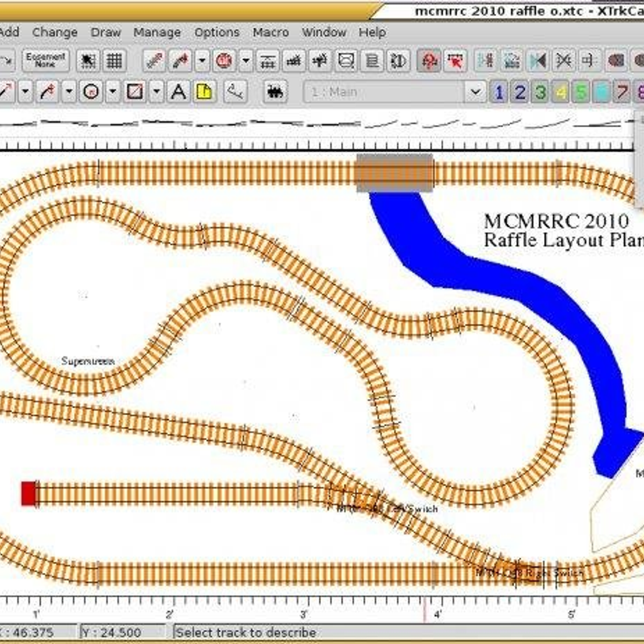Select the Draw Box shape tool
The height and width of the screenshot is (644, 644).
135,92
